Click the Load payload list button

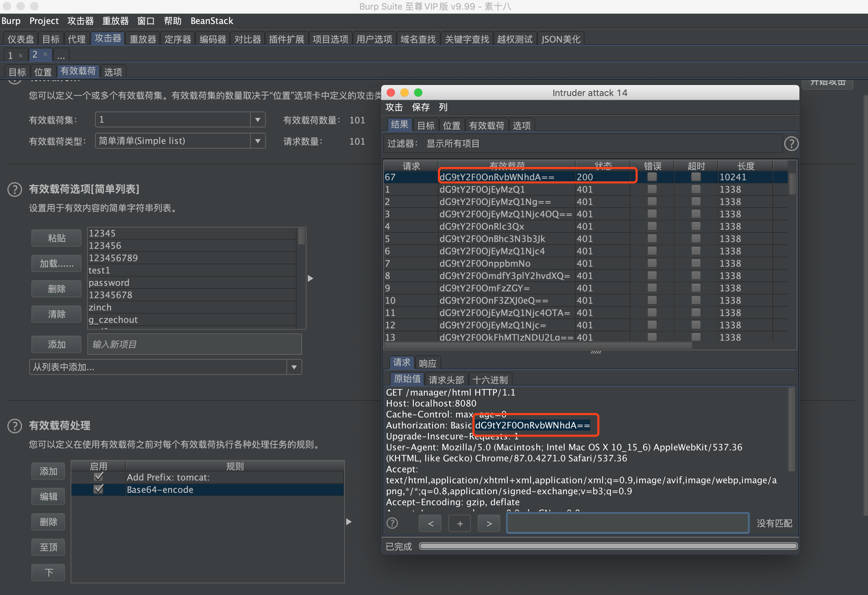click(x=57, y=264)
